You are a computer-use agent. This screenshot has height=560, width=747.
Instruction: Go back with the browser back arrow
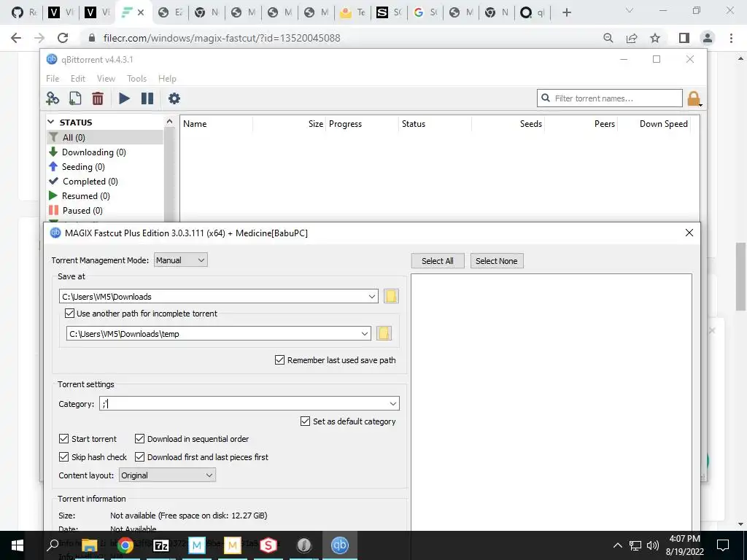click(x=16, y=38)
